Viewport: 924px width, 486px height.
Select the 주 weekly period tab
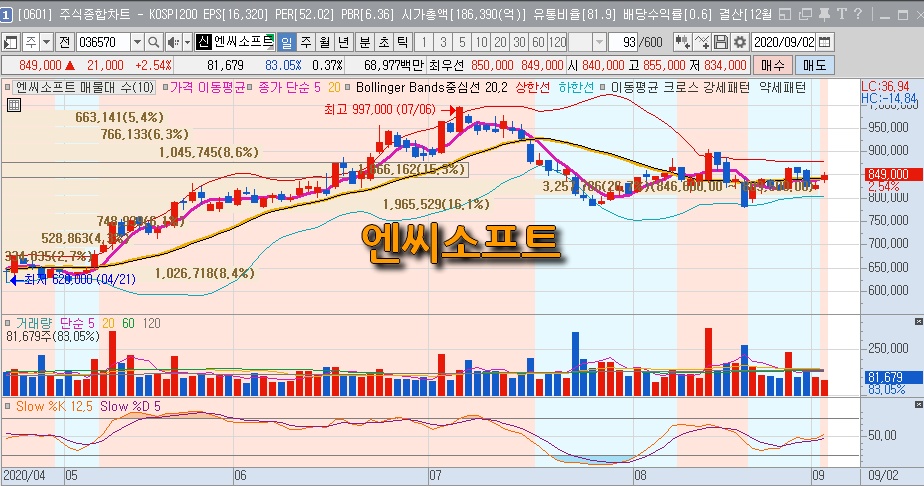pyautogui.click(x=306, y=42)
